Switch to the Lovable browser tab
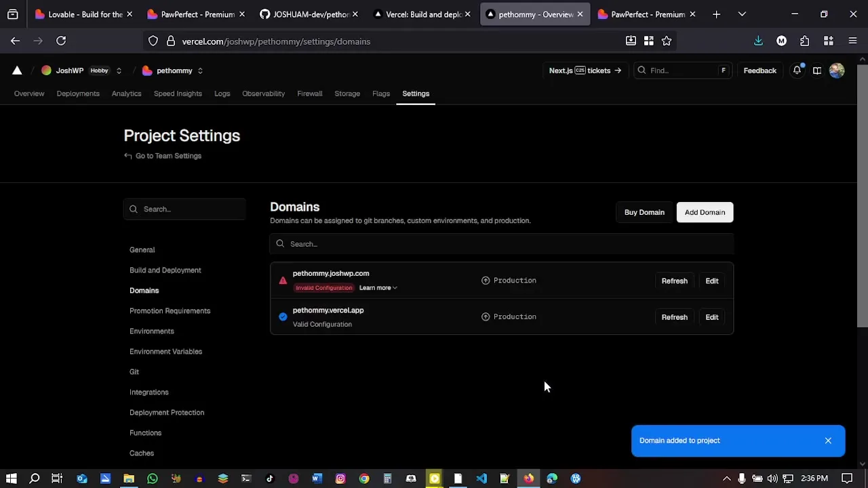Image resolution: width=868 pixels, height=488 pixels. tap(83, 14)
